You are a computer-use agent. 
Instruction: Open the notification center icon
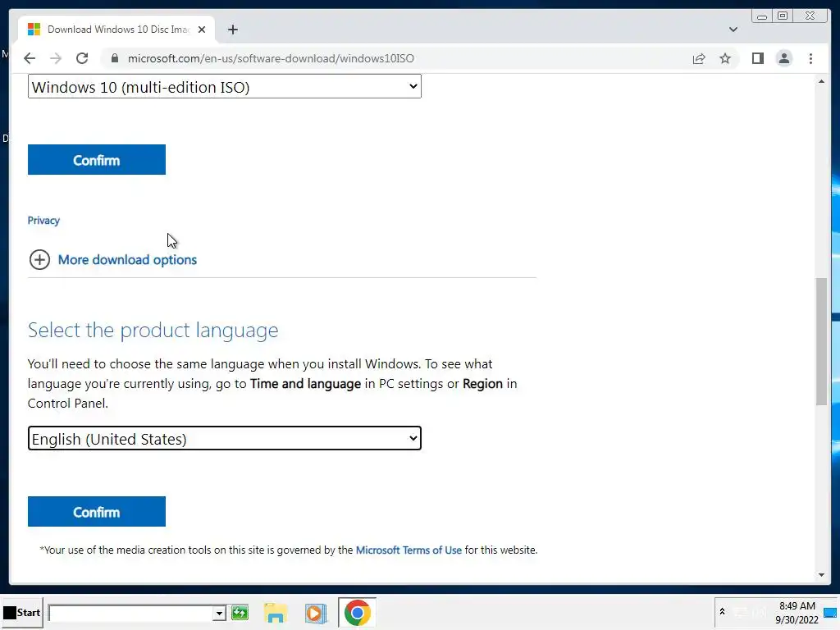(830, 613)
